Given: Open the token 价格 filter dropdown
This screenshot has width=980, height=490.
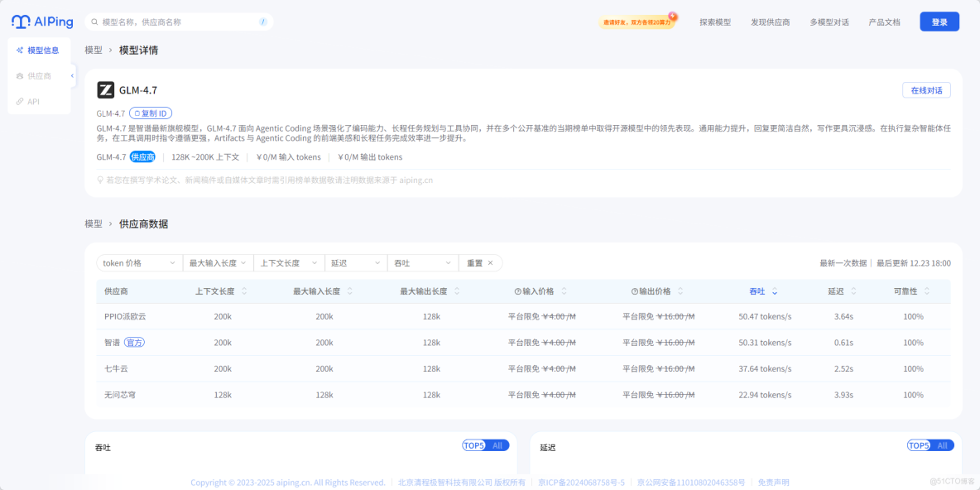Looking at the screenshot, I should pos(137,262).
